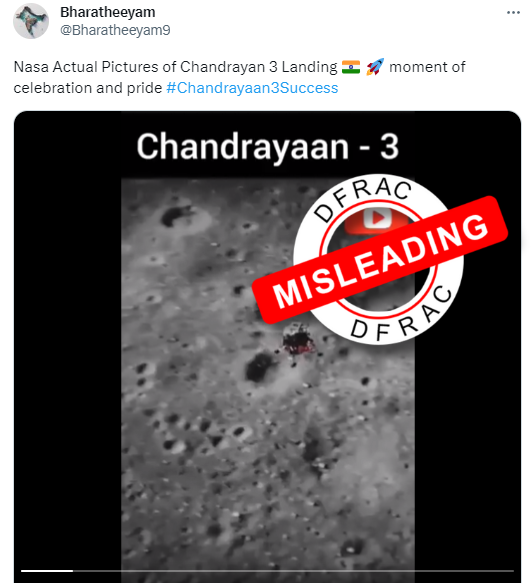Seek within the video progress bar
This screenshot has height=583, width=531.
[x=267, y=570]
